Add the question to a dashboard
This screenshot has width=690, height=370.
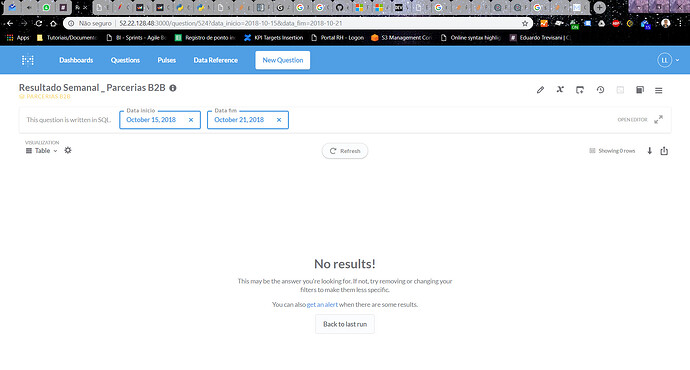click(580, 90)
